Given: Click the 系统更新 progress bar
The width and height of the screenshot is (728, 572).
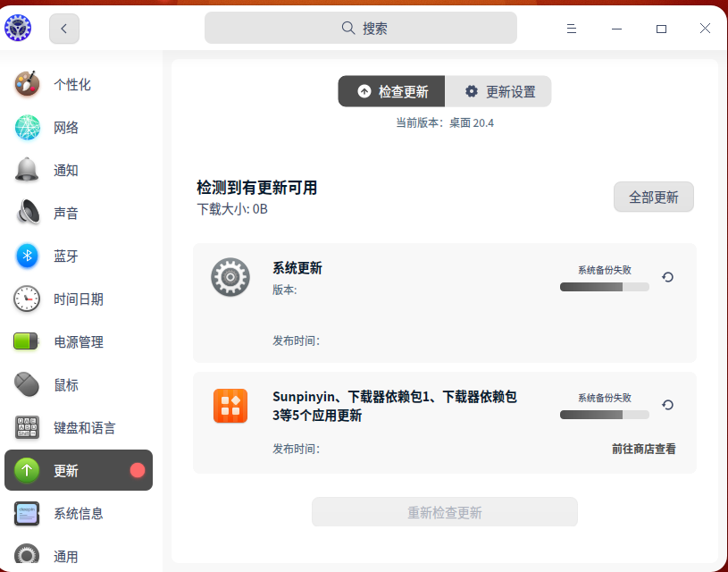Looking at the screenshot, I should [x=604, y=288].
